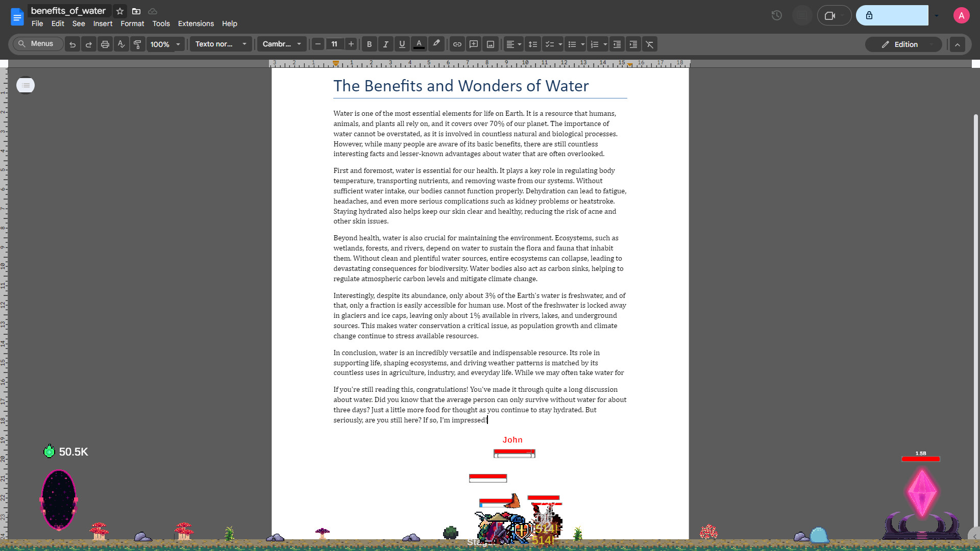Toggle underline formatting
Image resolution: width=980 pixels, height=551 pixels.
pyautogui.click(x=402, y=44)
